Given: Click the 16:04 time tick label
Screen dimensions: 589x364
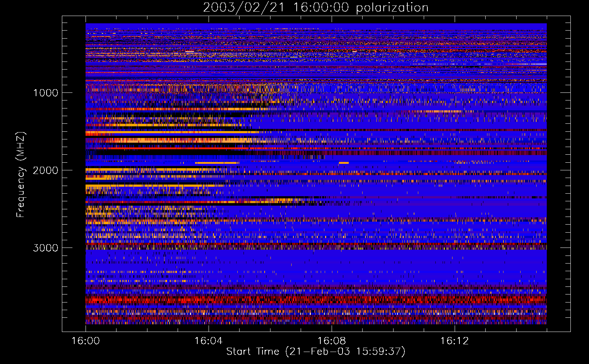Looking at the screenshot, I should point(209,341).
